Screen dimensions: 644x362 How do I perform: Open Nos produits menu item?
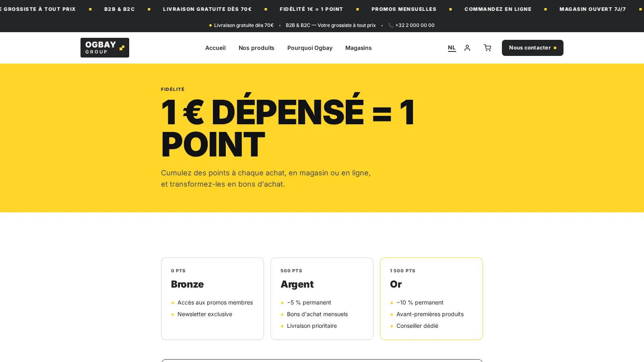[x=256, y=48]
